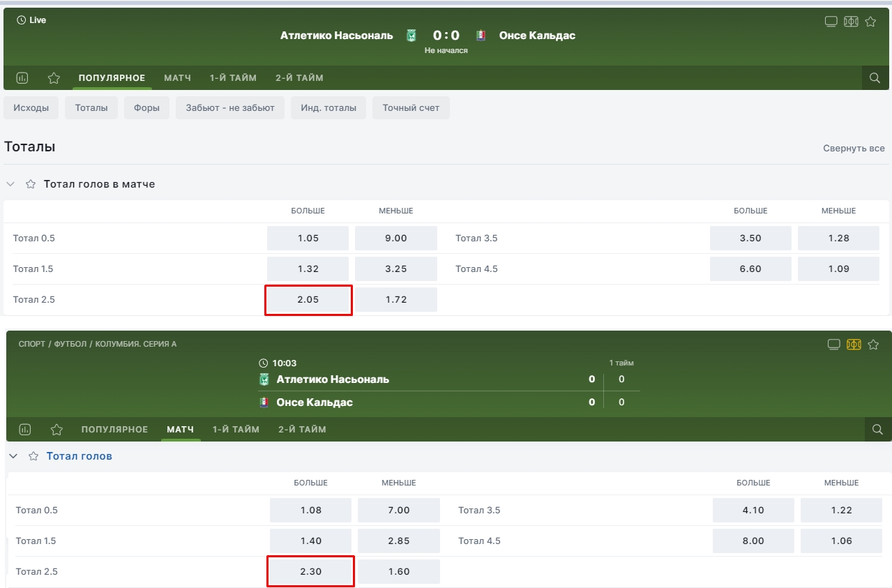Select odds 1.06 button
Image resolution: width=892 pixels, height=588 pixels.
click(841, 541)
